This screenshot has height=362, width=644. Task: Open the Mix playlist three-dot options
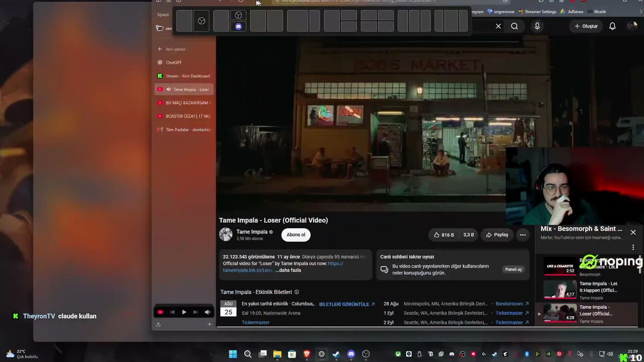coord(633,247)
